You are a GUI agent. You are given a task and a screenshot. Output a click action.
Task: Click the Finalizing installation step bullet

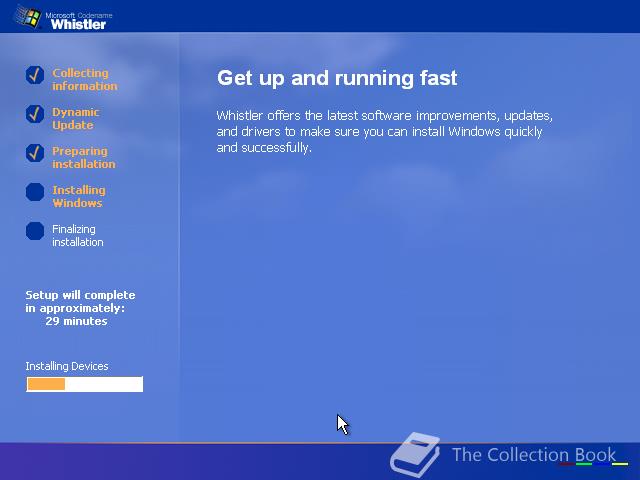click(35, 231)
